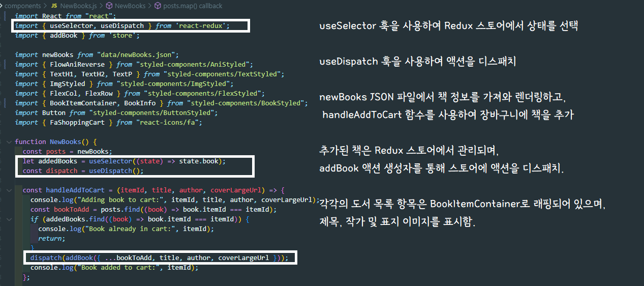644x286 pixels.
Task: Click the function NewBooks() declaration text
Action: 55,141
